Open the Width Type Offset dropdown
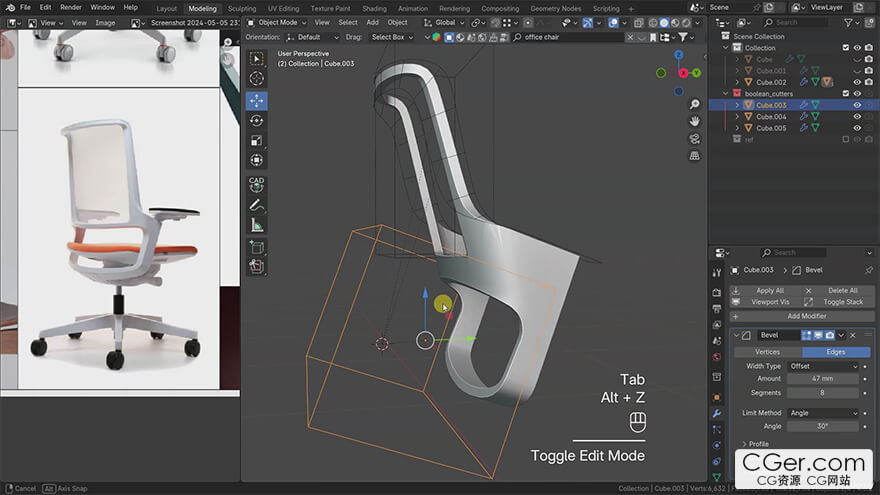 click(823, 366)
